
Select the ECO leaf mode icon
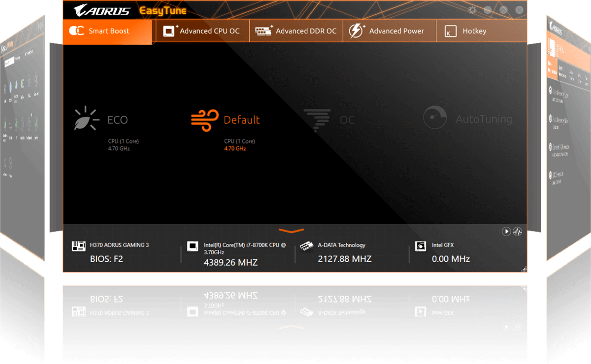click(x=86, y=119)
